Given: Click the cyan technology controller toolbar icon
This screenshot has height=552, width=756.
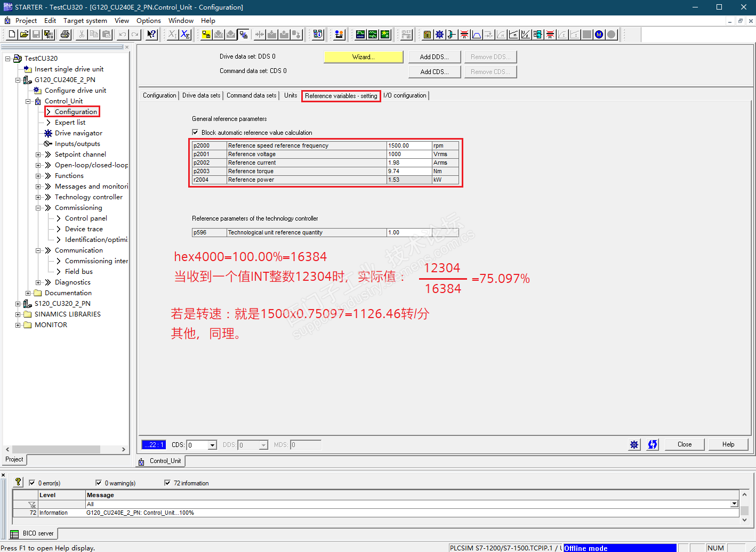Looking at the screenshot, I should pos(538,35).
